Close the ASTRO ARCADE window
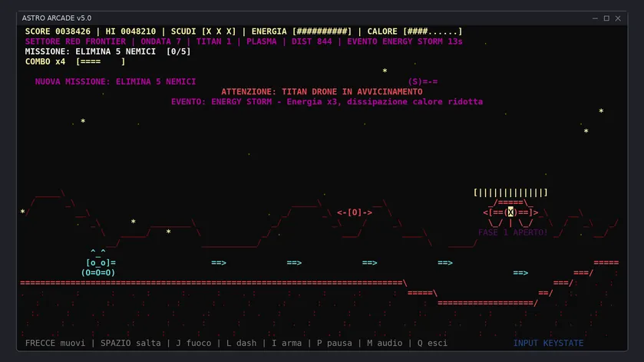 point(618,18)
